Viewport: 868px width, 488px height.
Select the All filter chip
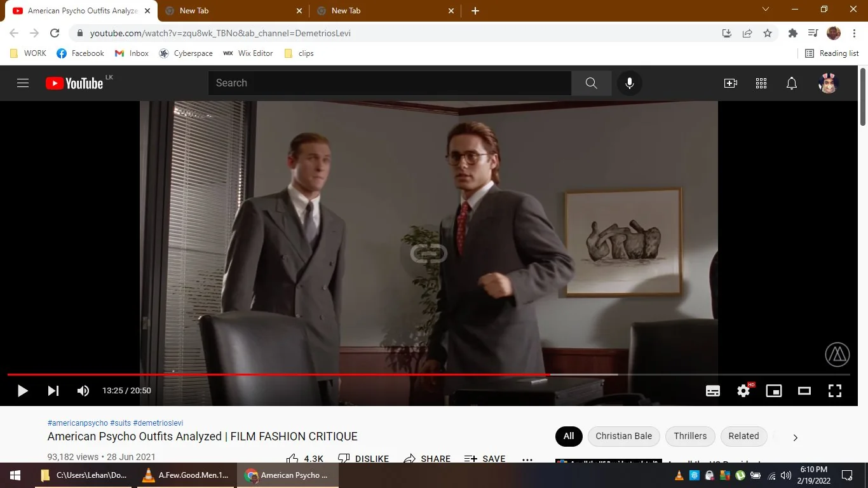click(569, 436)
